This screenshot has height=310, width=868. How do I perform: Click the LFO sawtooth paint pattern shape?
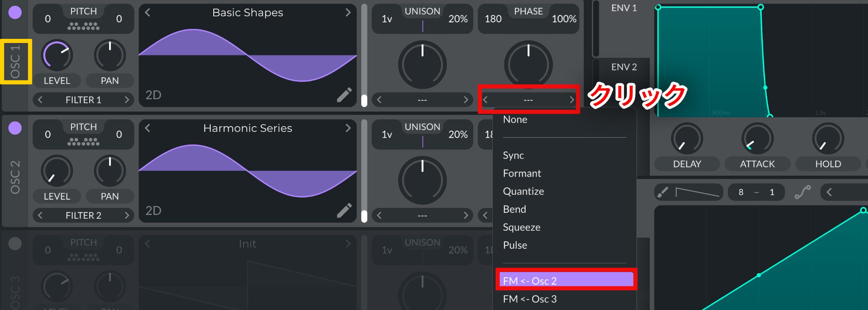[697, 192]
